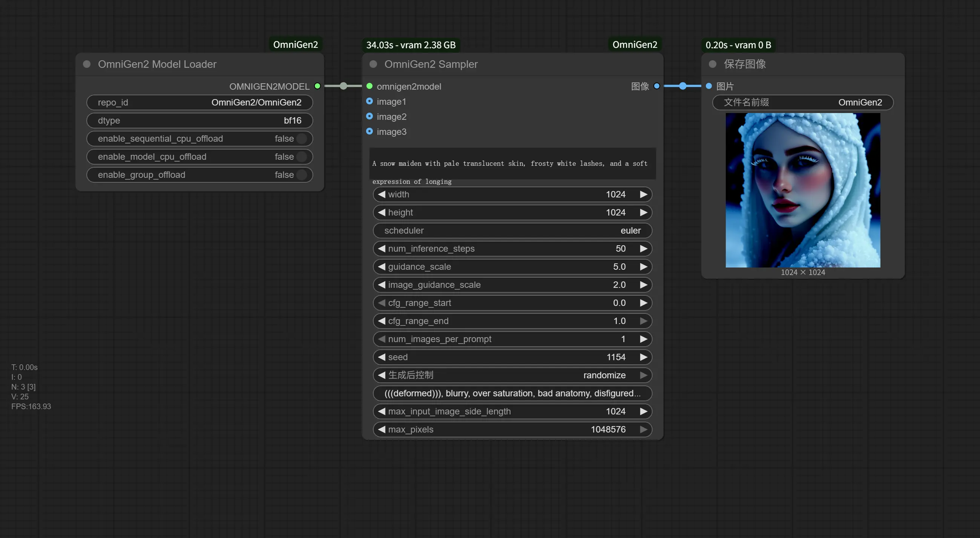Viewport: 980px width, 538px height.
Task: Toggle enable_sequential_cpu_offload switch
Action: [x=301, y=139]
